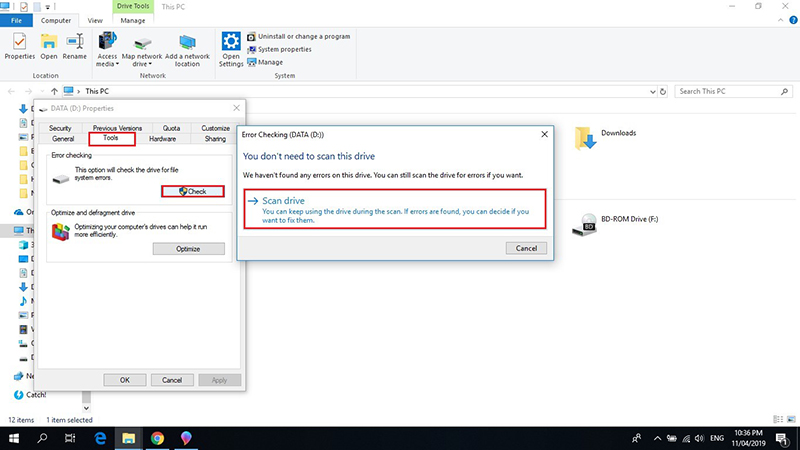Image resolution: width=800 pixels, height=450 pixels.
Task: Click Add a network location icon
Action: point(187,51)
